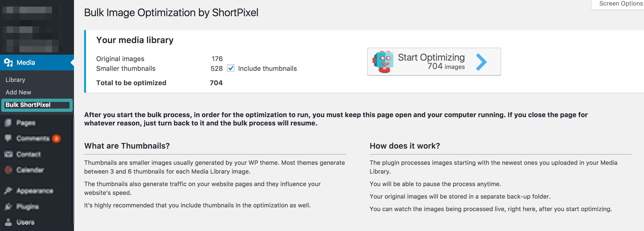The height and width of the screenshot is (231, 644).
Task: Click the Plugins icon in the sidebar
Action: click(x=8, y=206)
